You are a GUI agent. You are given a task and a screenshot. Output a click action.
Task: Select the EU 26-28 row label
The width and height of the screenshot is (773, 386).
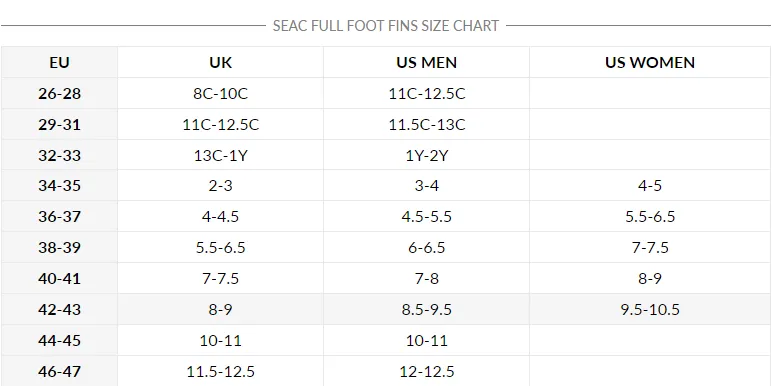[x=59, y=94]
